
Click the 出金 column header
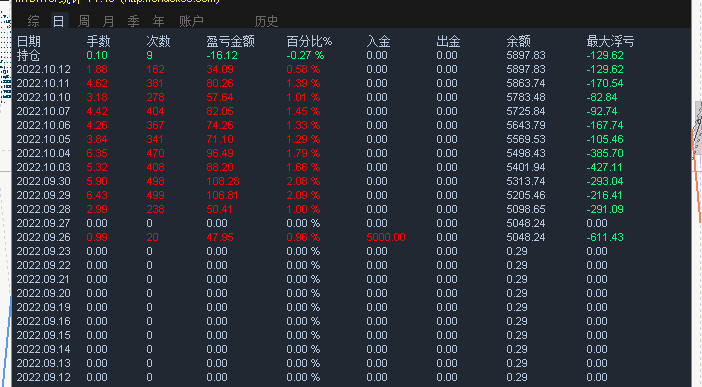point(448,42)
